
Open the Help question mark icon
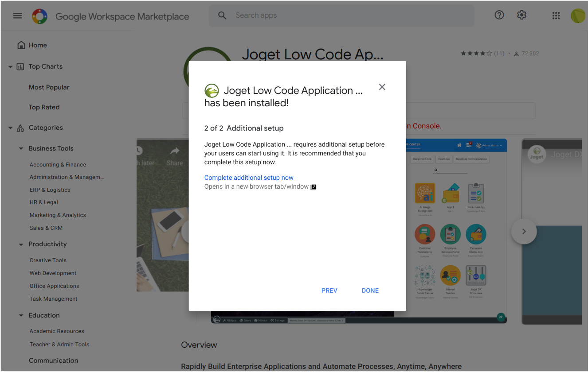(x=499, y=15)
